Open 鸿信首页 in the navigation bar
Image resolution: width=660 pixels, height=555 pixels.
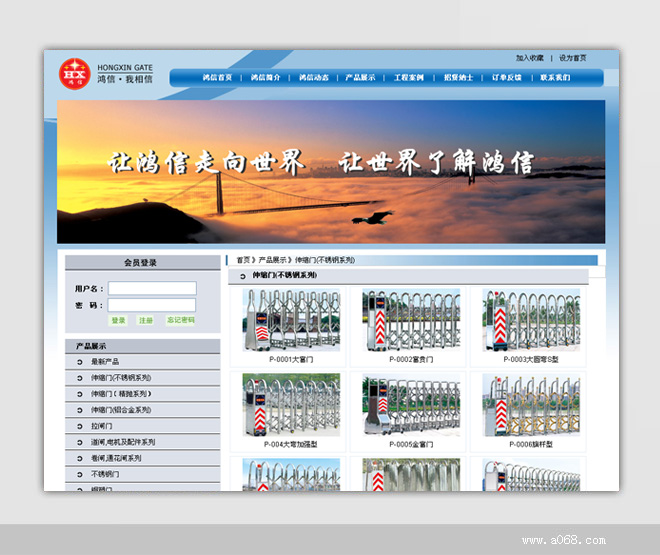[217, 77]
